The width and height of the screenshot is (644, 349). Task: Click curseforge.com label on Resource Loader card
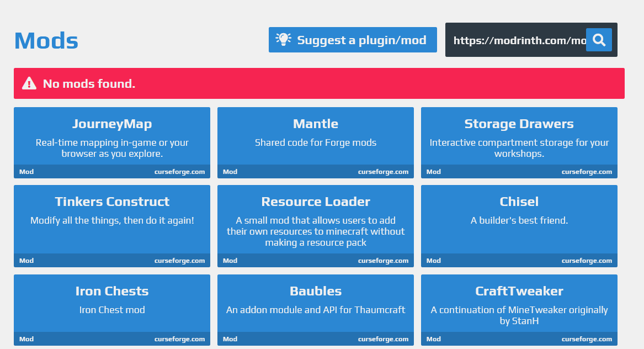coord(383,261)
